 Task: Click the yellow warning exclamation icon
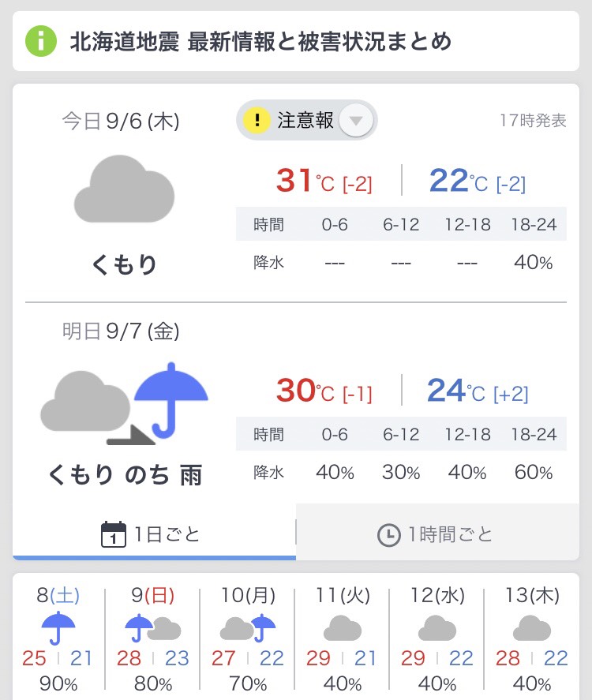257,121
